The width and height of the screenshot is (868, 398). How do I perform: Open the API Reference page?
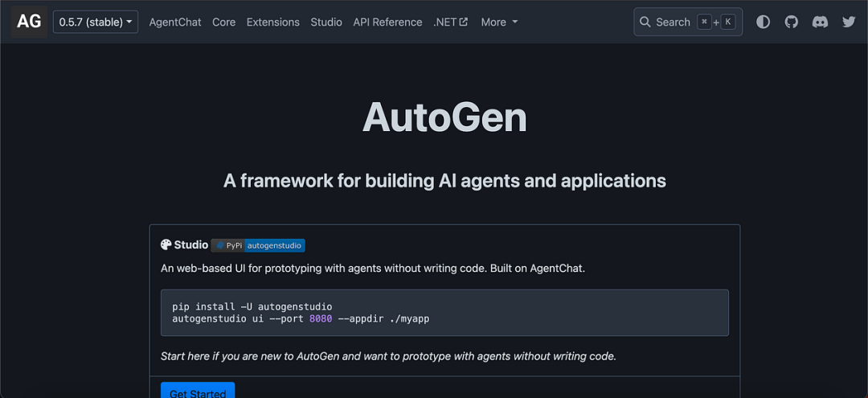[x=387, y=23]
